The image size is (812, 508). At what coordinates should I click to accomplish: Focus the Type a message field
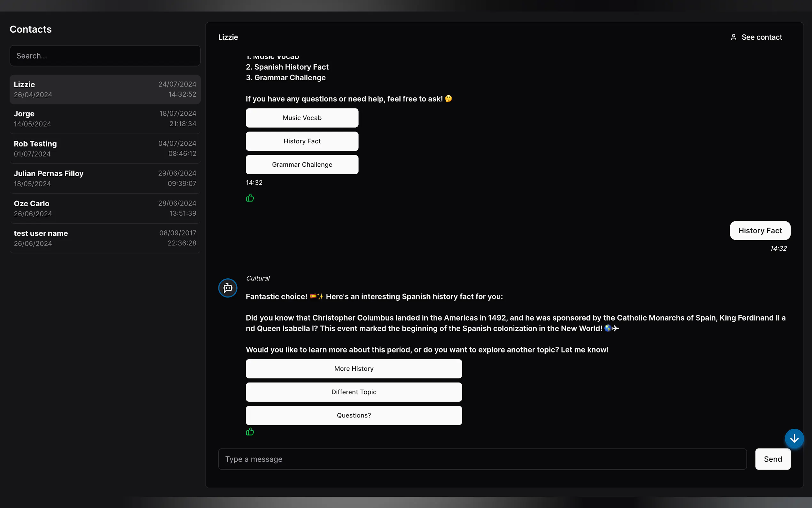pos(482,459)
